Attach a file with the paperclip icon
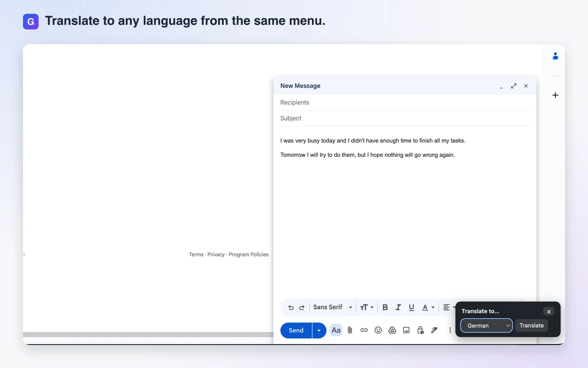Image resolution: width=588 pixels, height=368 pixels. 350,330
